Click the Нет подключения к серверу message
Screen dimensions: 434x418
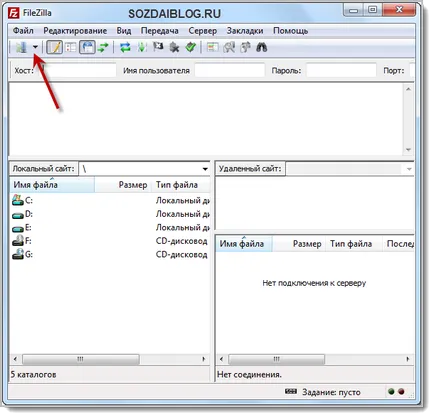[314, 283]
